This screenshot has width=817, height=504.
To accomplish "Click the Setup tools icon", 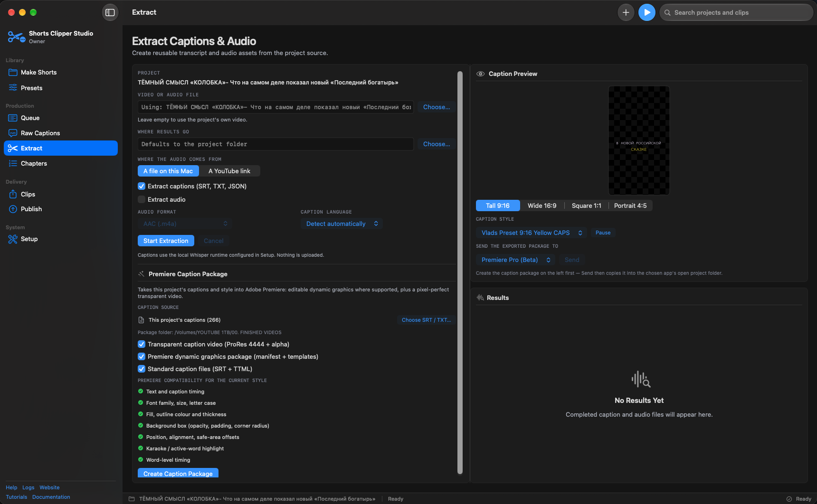I will click(13, 239).
